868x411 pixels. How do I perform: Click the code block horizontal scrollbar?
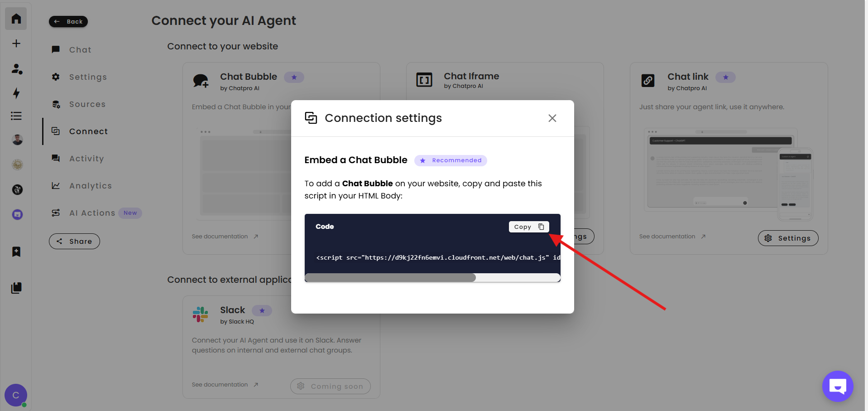click(x=390, y=277)
